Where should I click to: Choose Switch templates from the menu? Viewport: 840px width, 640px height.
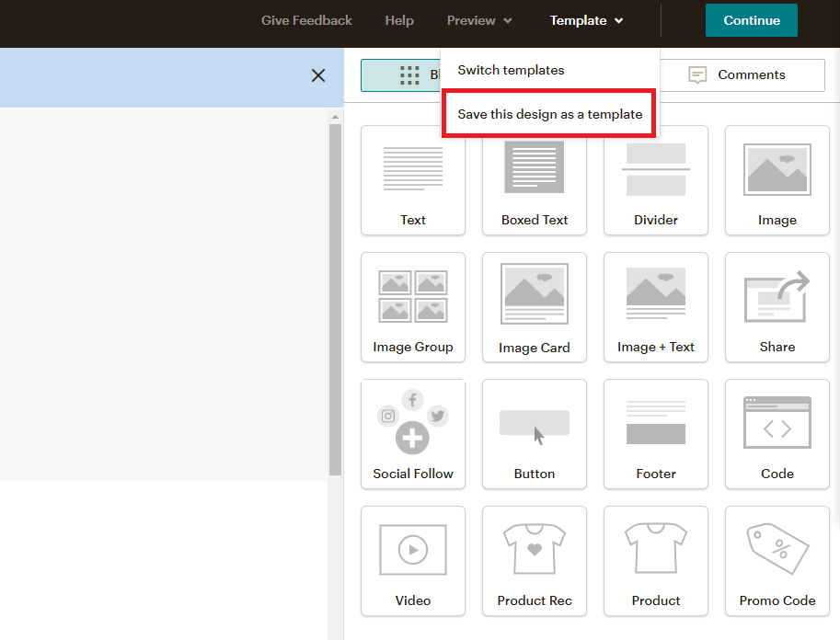tap(511, 69)
